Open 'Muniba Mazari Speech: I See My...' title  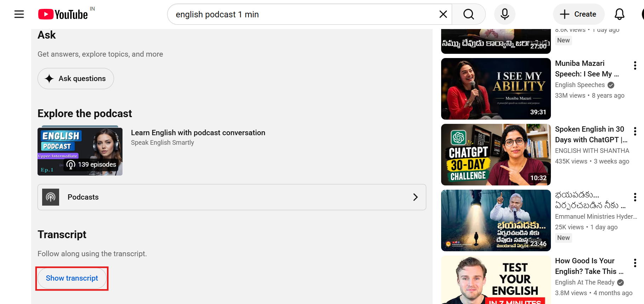[x=587, y=69]
